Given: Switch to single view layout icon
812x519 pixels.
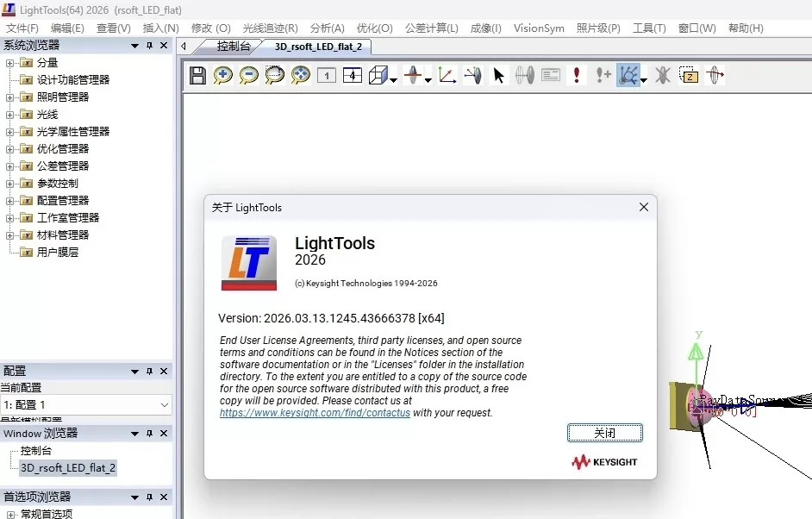Looking at the screenshot, I should click(326, 76).
